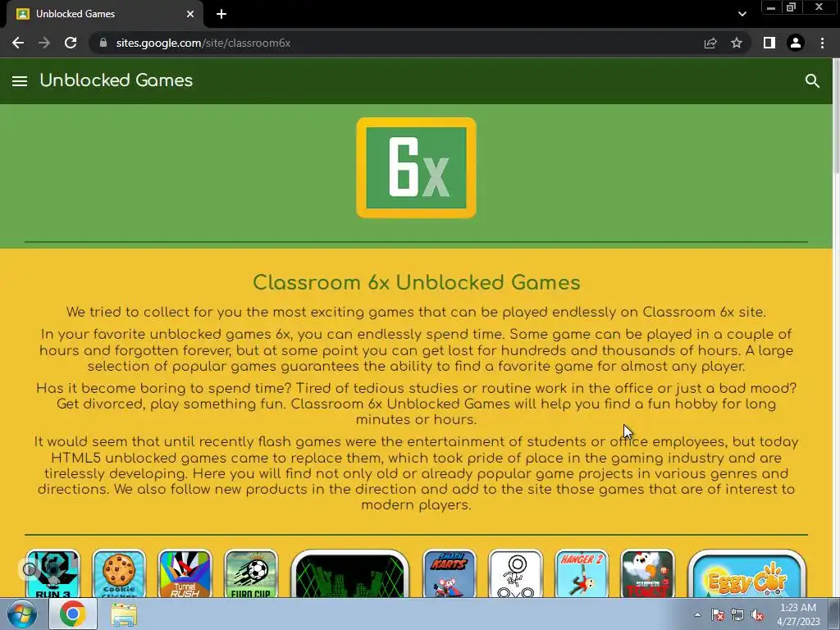Open the muted volume tray icon

click(757, 614)
